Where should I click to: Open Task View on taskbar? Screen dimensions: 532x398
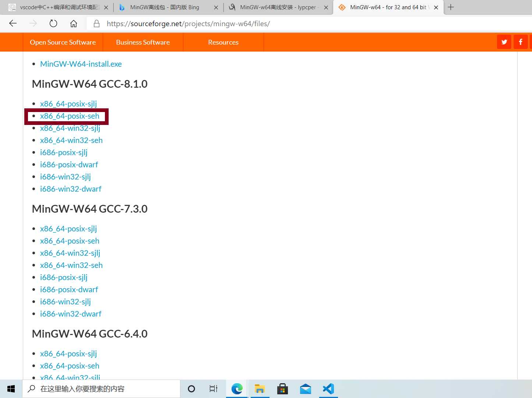(x=214, y=389)
